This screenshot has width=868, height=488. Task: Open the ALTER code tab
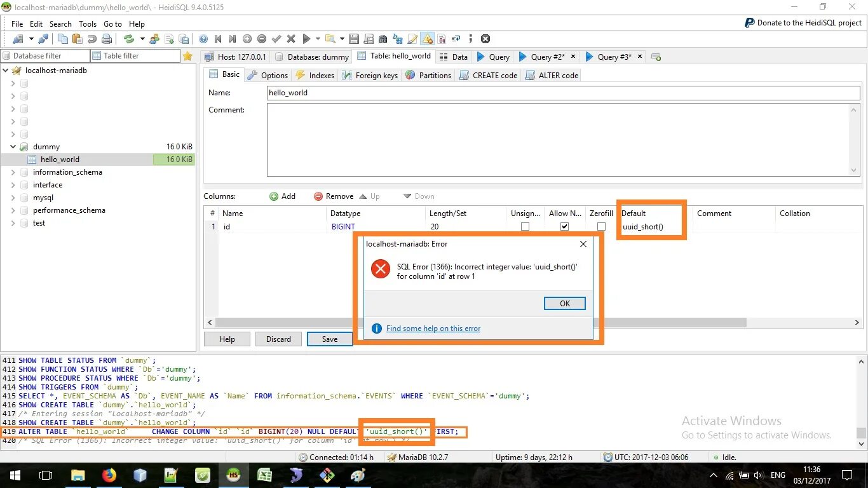(552, 75)
